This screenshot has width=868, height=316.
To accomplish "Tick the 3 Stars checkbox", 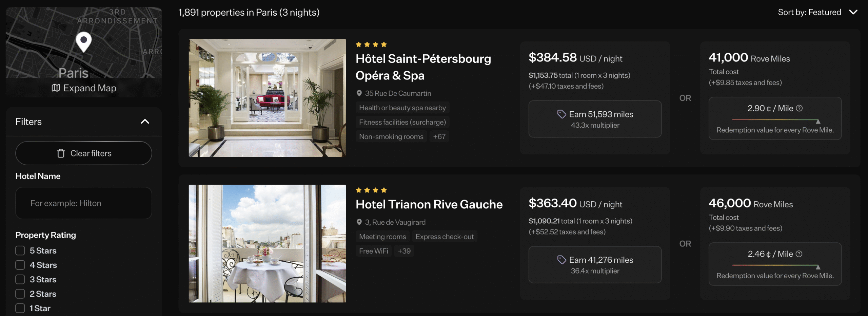I will click(x=20, y=280).
